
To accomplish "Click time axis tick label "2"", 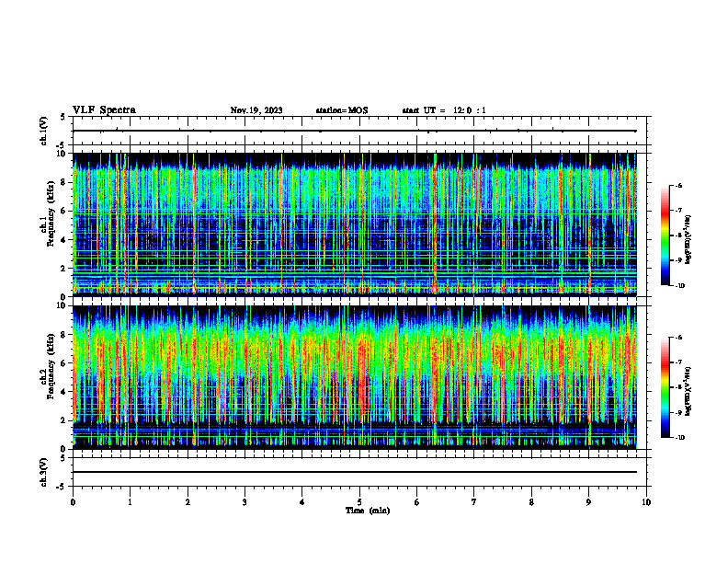I will 188,502.
